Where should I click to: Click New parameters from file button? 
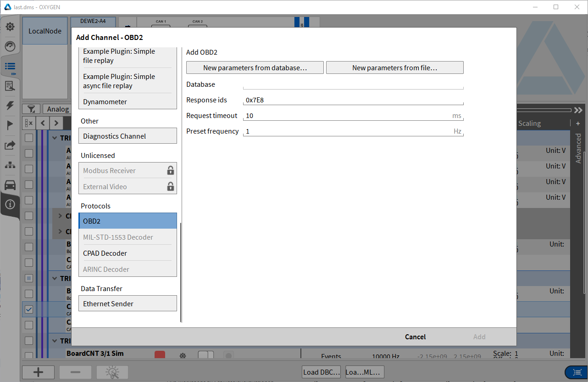click(395, 67)
